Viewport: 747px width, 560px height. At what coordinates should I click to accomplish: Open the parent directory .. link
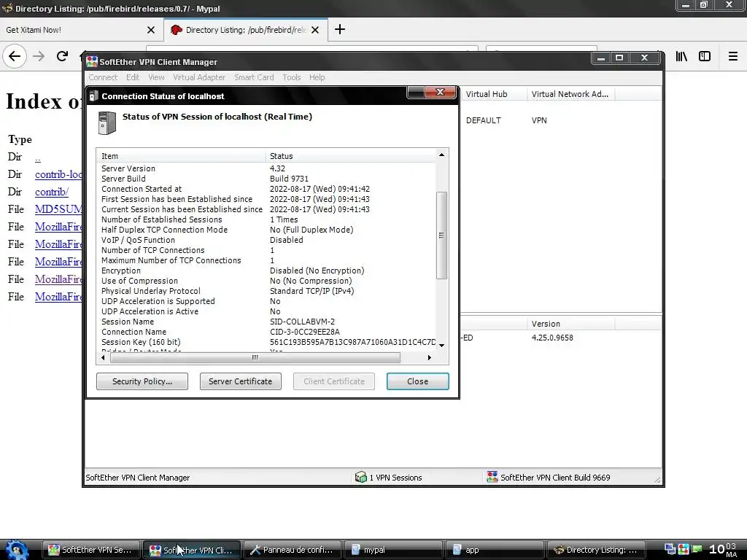(x=38, y=157)
